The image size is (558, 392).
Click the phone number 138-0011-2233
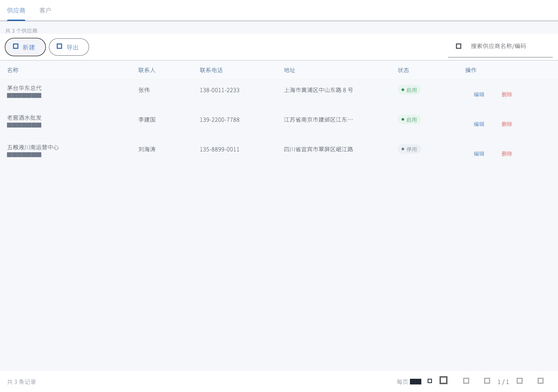219,90
